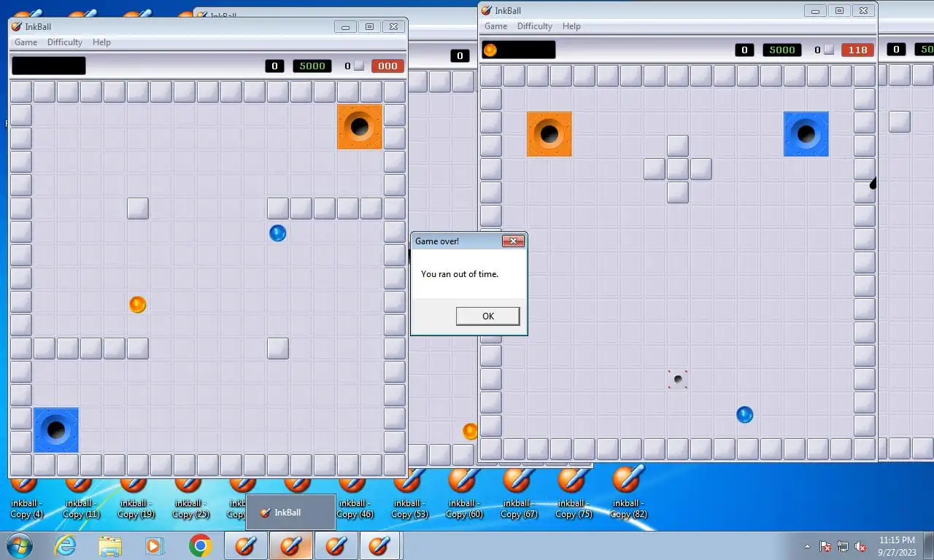Open Difficulty menu in left InkBall window
The image size is (934, 560).
(65, 42)
